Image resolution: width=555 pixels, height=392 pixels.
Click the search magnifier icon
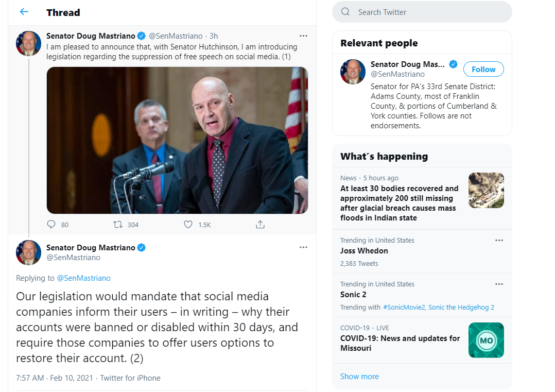click(345, 12)
